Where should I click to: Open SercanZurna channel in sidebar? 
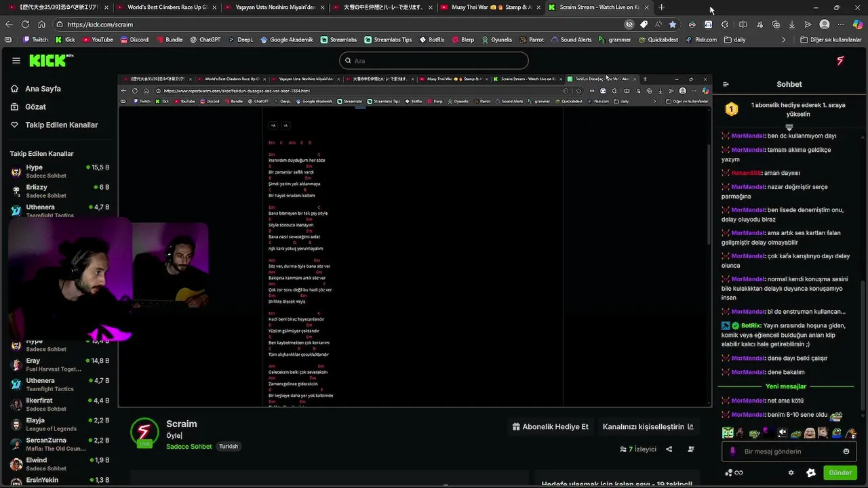click(60, 444)
